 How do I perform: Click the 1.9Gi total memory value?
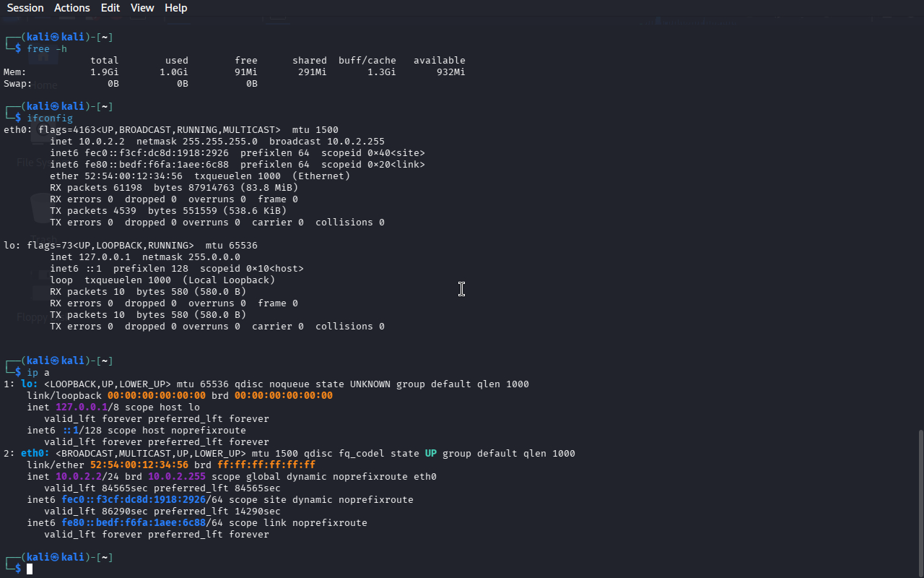105,72
